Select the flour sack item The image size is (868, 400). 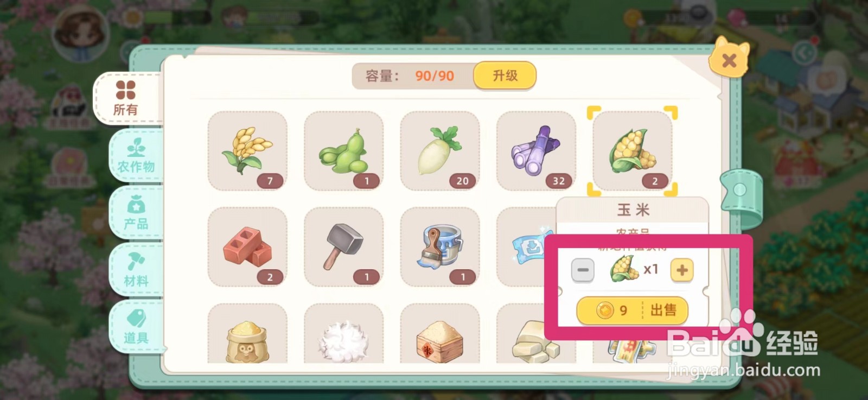coord(247,333)
